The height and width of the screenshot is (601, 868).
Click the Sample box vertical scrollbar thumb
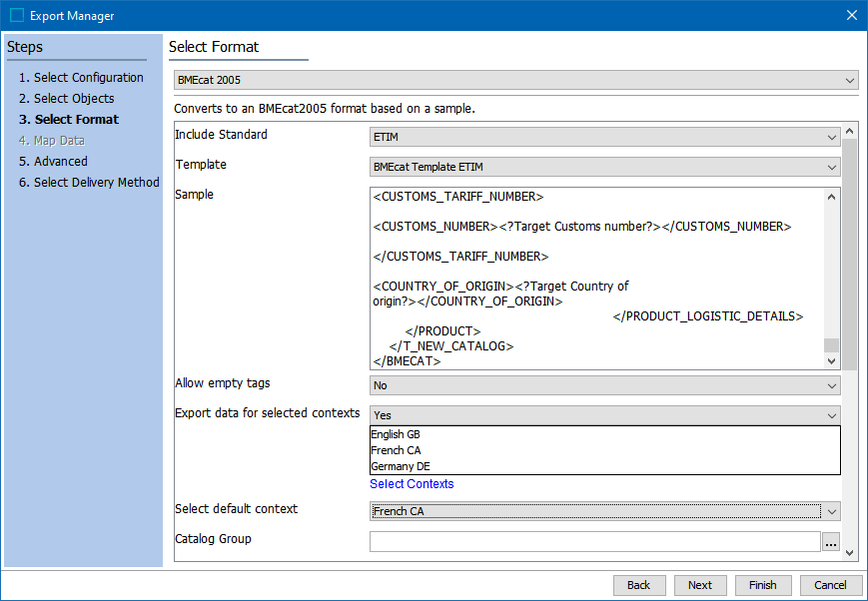831,345
